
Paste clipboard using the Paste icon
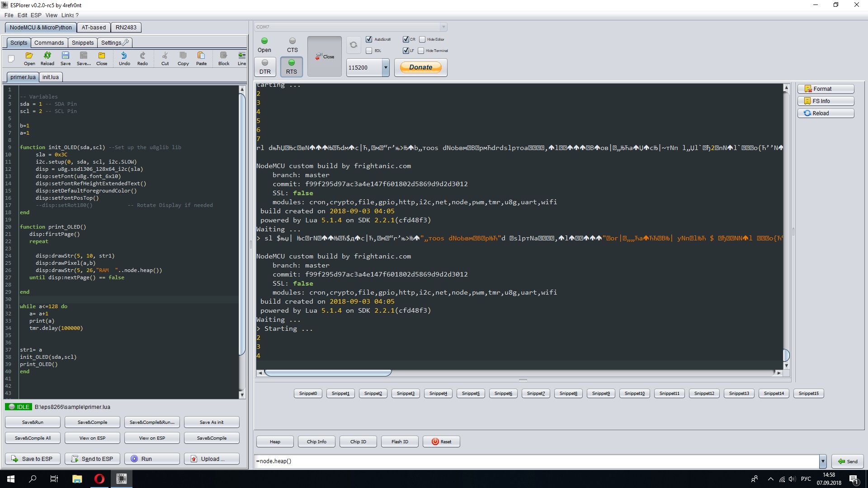201,58
